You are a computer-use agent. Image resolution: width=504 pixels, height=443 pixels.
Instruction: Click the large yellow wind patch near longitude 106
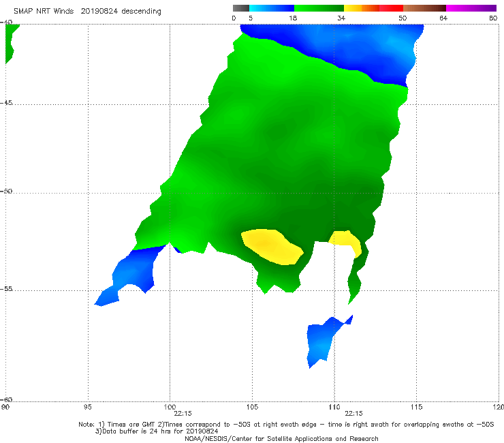(272, 247)
